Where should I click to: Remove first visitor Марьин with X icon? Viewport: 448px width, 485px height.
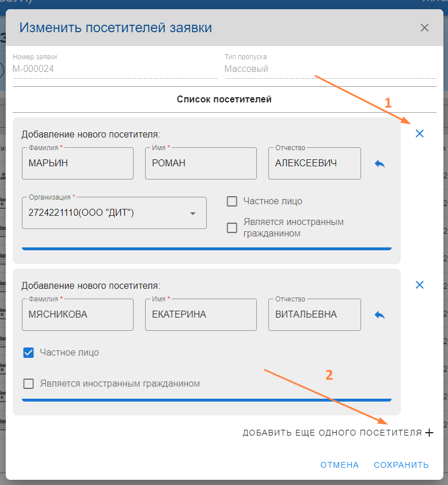[419, 133]
